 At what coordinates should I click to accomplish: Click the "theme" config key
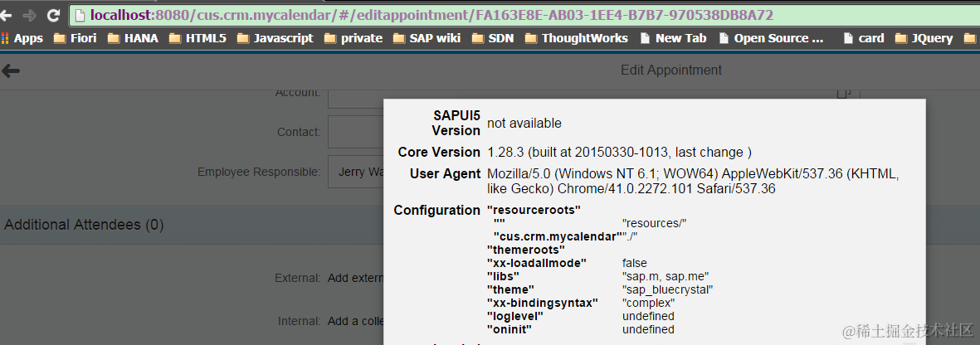pyautogui.click(x=510, y=289)
